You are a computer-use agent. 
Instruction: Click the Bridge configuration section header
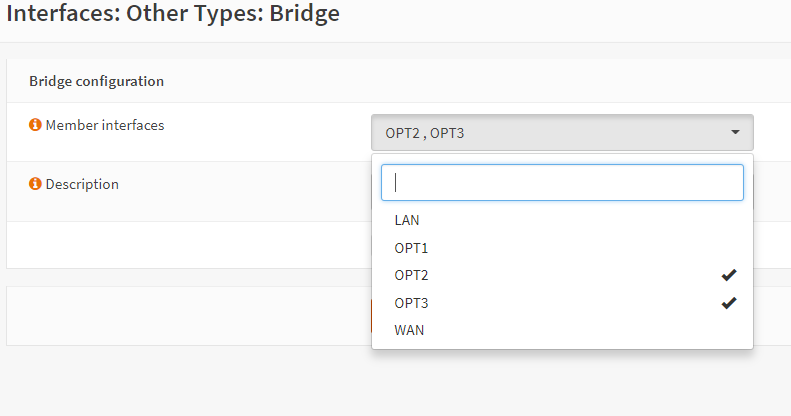coord(96,81)
